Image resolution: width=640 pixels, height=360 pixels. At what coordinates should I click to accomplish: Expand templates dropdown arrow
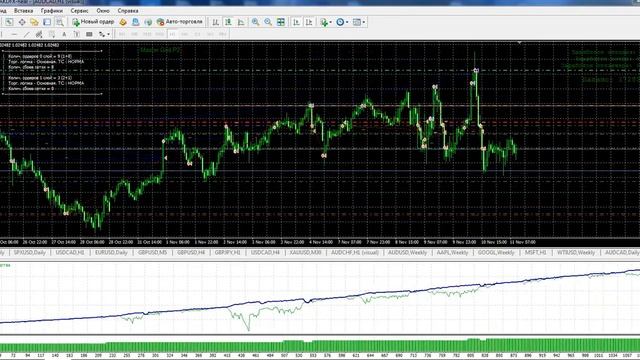[364, 22]
